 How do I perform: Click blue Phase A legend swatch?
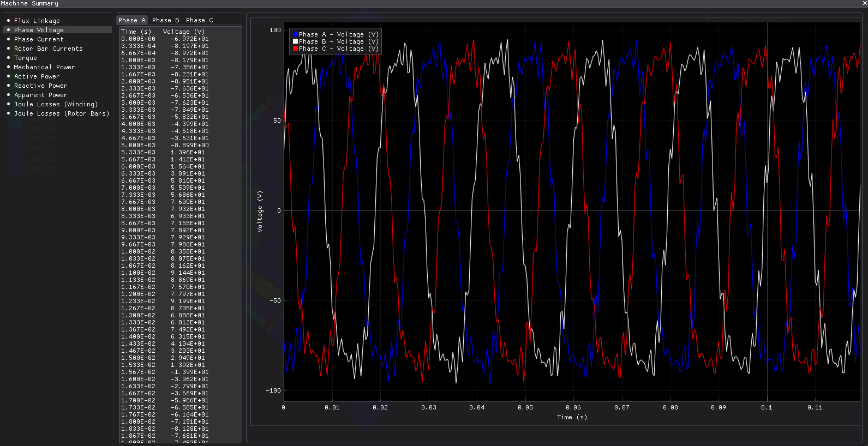295,34
